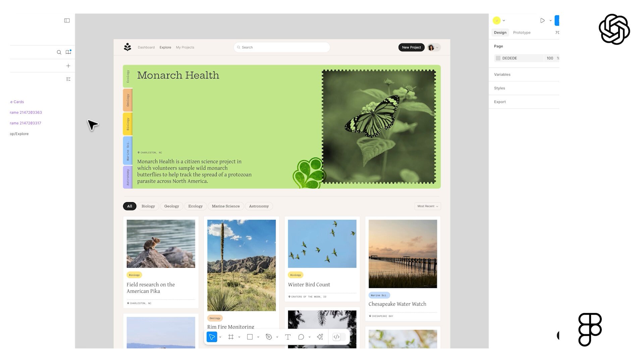Open the library book icon
The image size is (644, 362).
click(x=68, y=52)
